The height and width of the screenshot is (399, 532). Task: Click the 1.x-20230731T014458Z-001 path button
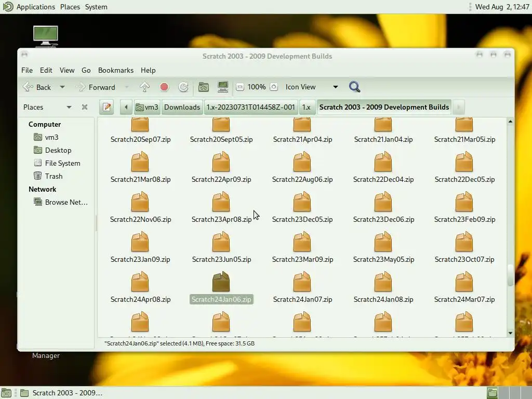(251, 107)
